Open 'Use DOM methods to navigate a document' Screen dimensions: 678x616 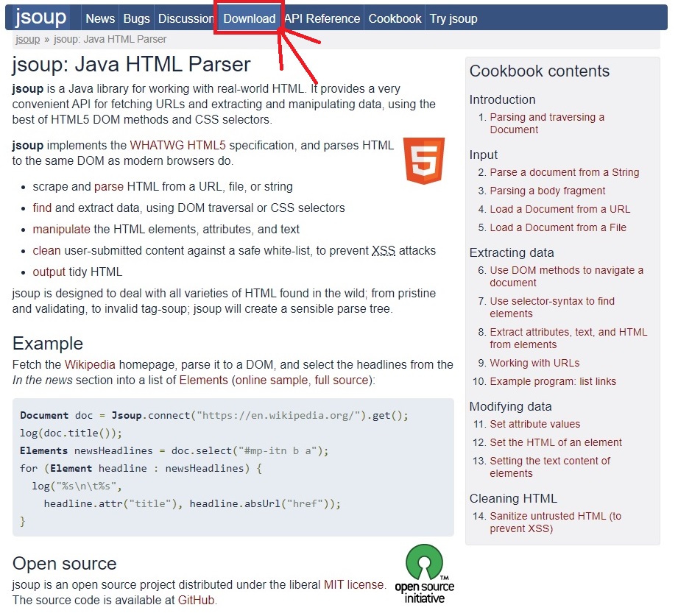(x=566, y=277)
